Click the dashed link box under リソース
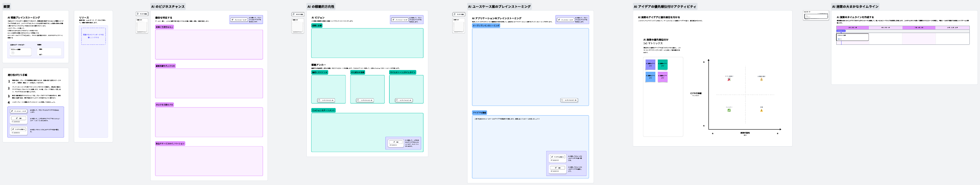The height and width of the screenshot is (185, 980). click(x=93, y=36)
